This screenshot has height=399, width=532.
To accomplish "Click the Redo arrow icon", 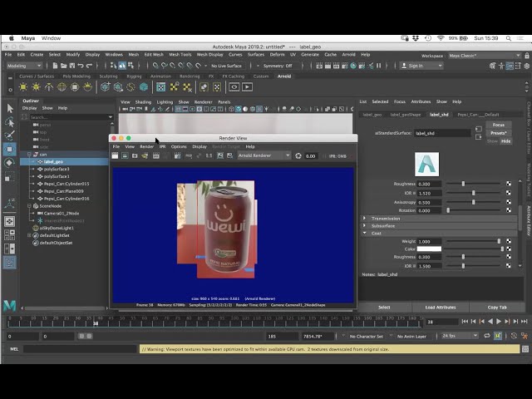I will pos(89,66).
